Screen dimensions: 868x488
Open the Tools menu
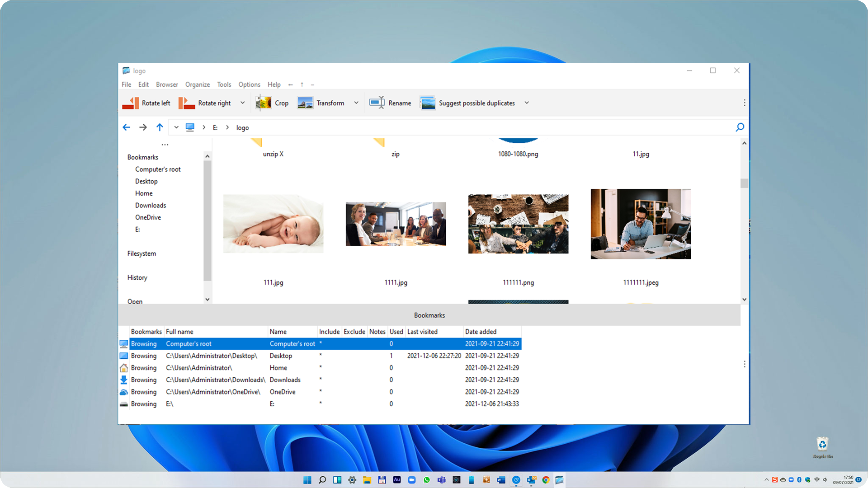coord(224,84)
